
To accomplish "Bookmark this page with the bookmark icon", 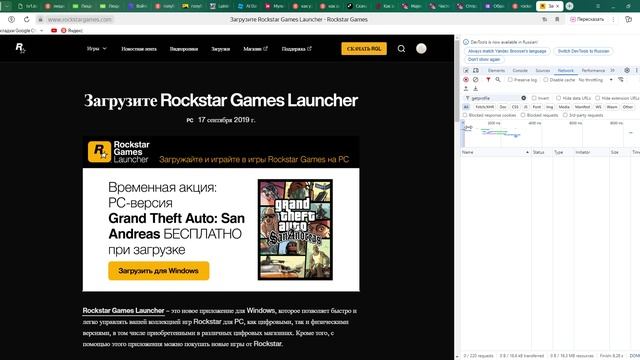I will coord(557,19).
